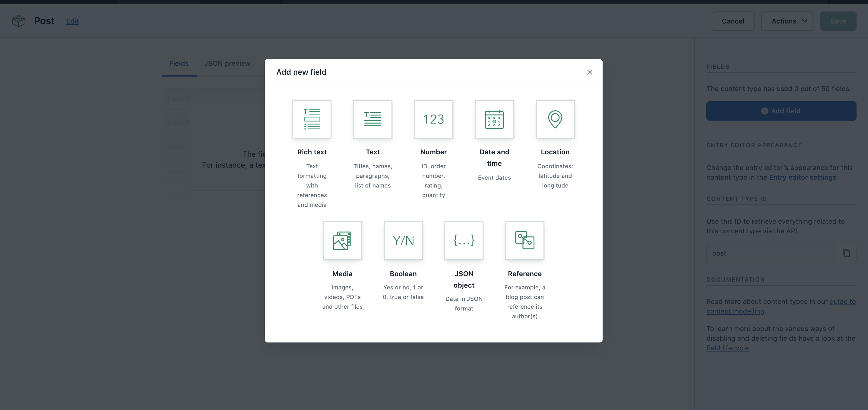Click the Cancel button
Viewport: 868px width, 410px height.
pyautogui.click(x=733, y=21)
